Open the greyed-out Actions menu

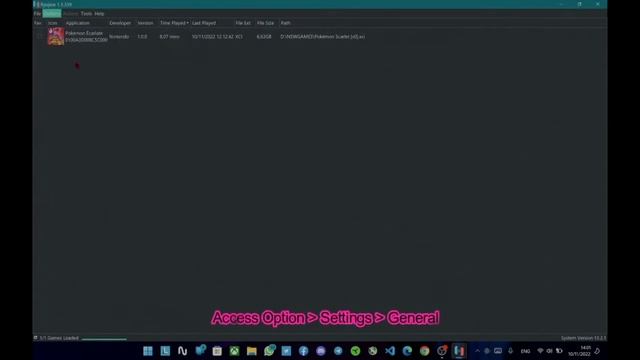pos(71,13)
